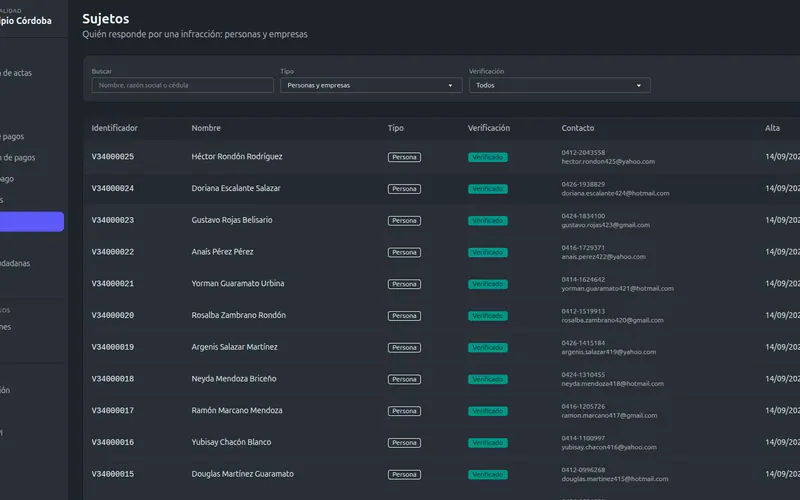Click email doriana.escalante424@hotmail.com
800x500 pixels.
tap(615, 193)
